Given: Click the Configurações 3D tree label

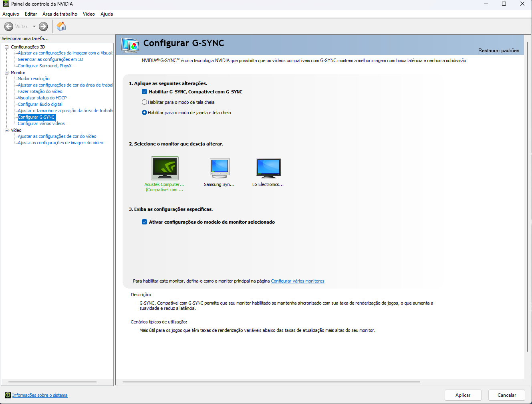Looking at the screenshot, I should pyautogui.click(x=28, y=47).
